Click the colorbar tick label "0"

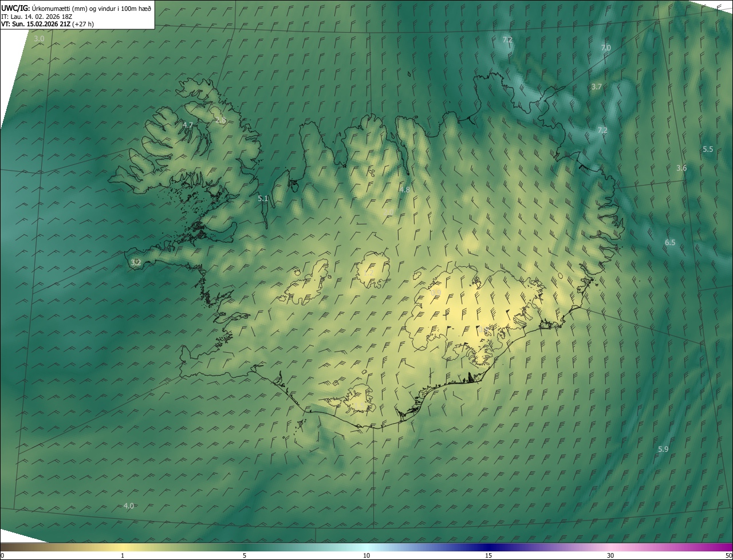[2, 555]
